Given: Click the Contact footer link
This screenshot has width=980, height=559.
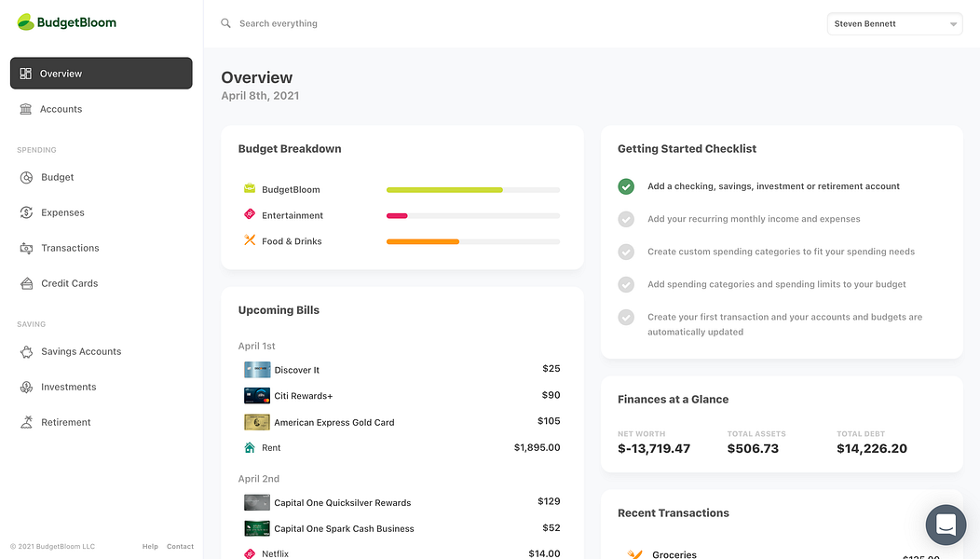Looking at the screenshot, I should pyautogui.click(x=180, y=547).
